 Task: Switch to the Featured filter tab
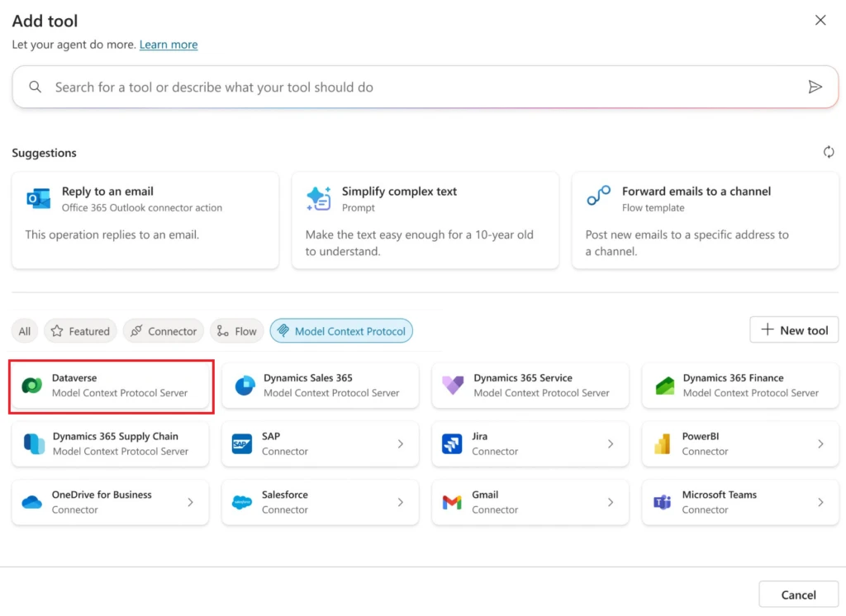[x=80, y=331]
